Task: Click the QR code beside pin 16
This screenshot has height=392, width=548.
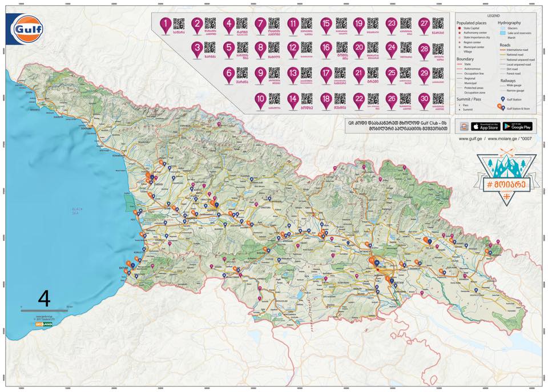Action: (342, 47)
